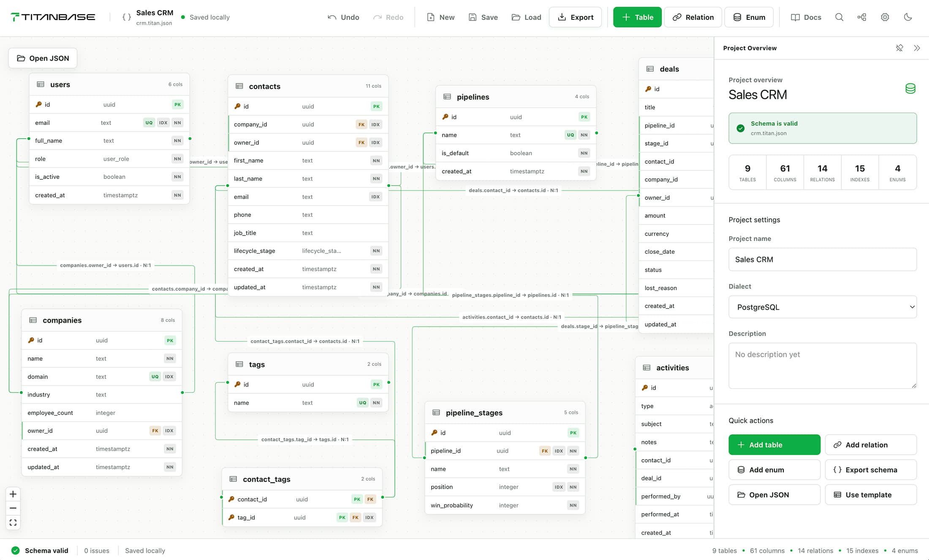Click the curly braces project icon
This screenshot has width=929, height=560.
126,17
